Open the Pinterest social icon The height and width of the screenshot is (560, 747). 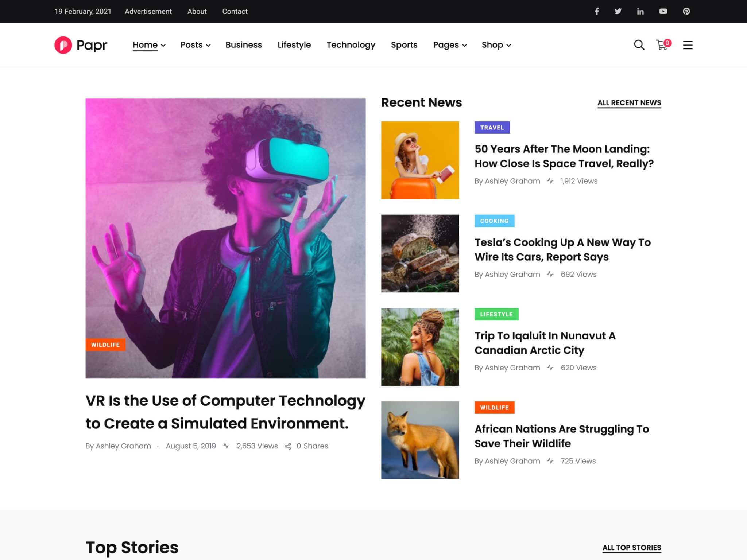click(x=686, y=11)
